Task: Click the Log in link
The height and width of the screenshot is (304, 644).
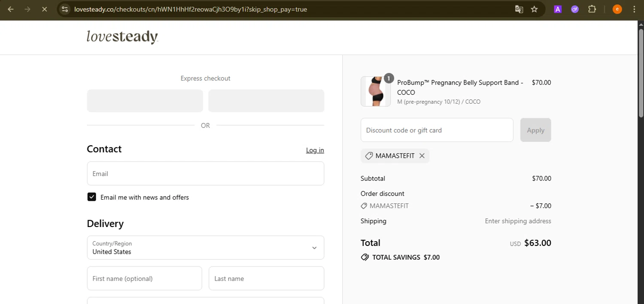Action: [x=315, y=150]
